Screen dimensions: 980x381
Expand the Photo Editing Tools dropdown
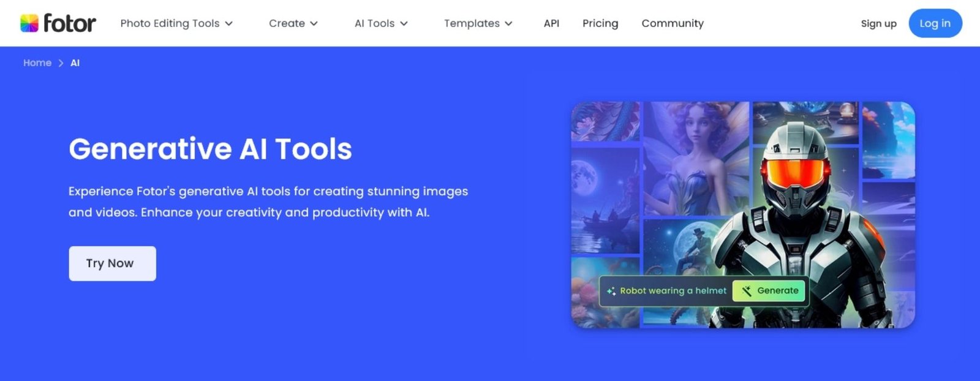coord(176,23)
